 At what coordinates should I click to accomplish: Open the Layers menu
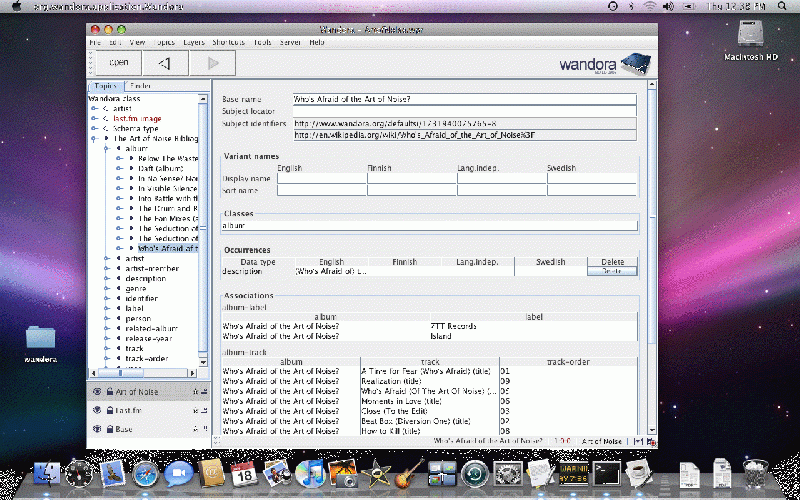pyautogui.click(x=194, y=43)
